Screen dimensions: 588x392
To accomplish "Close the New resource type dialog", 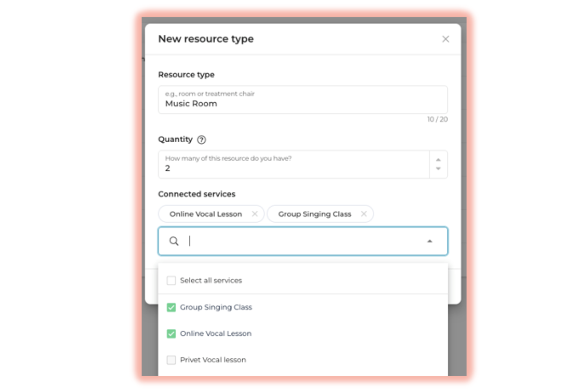I will pyautogui.click(x=445, y=39).
